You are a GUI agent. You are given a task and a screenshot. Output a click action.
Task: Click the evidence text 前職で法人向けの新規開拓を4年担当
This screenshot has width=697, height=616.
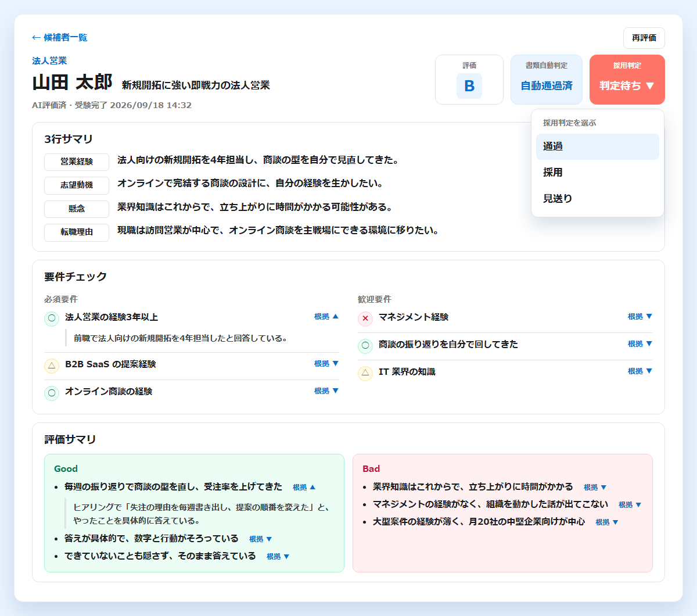[181, 338]
